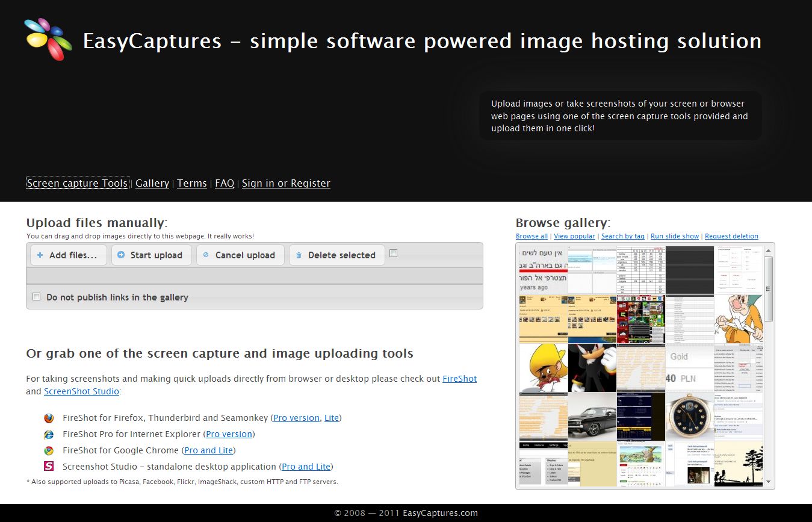The image size is (812, 522).
Task: Enable 'Do not publish links in the gallery'
Action: coord(37,297)
